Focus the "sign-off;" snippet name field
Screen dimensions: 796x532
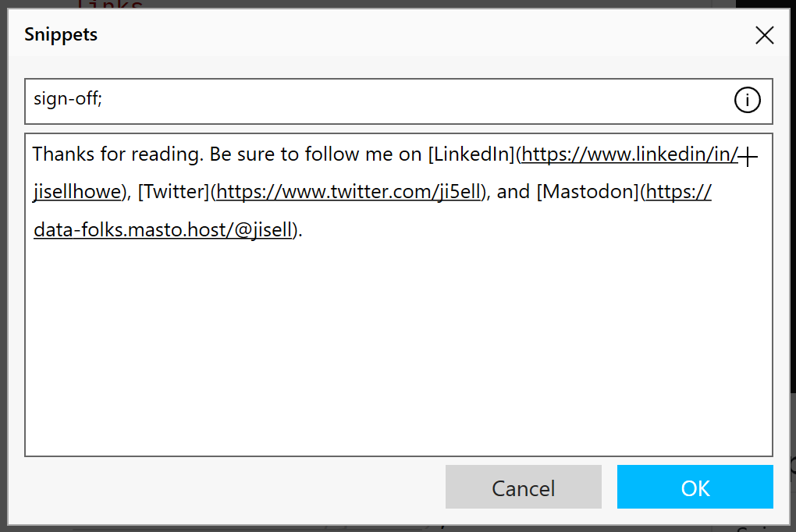399,101
